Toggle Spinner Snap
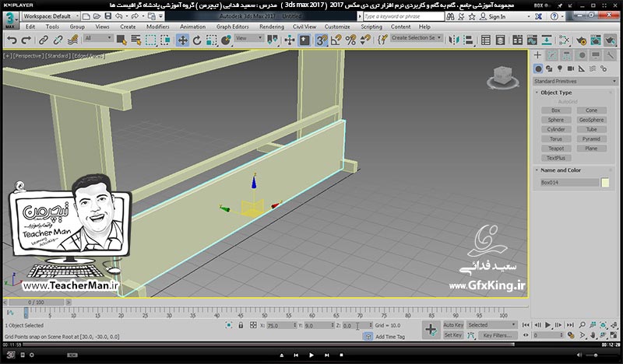 point(365,40)
